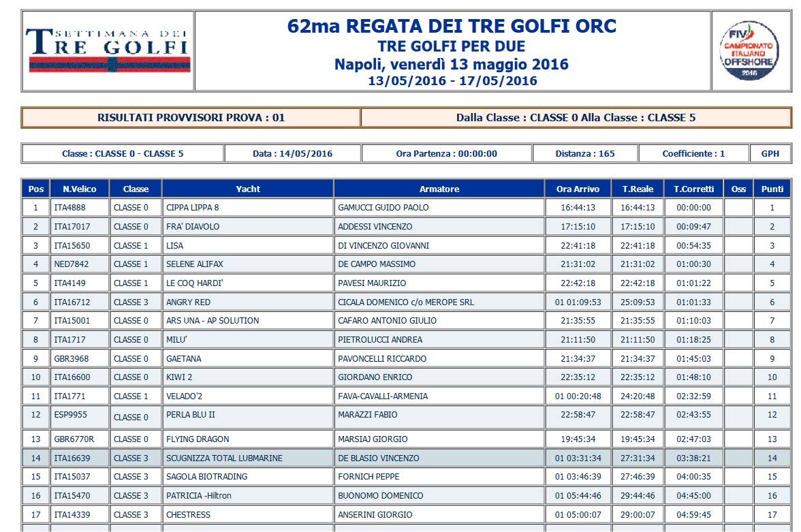Click owner GIORDANO ENRICO
The height and width of the screenshot is (532, 801).
(x=375, y=377)
